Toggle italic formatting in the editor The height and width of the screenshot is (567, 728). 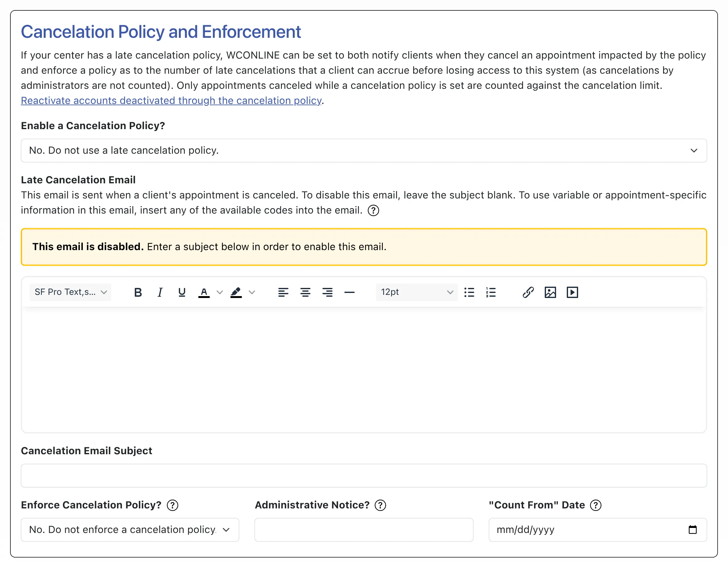tap(160, 292)
